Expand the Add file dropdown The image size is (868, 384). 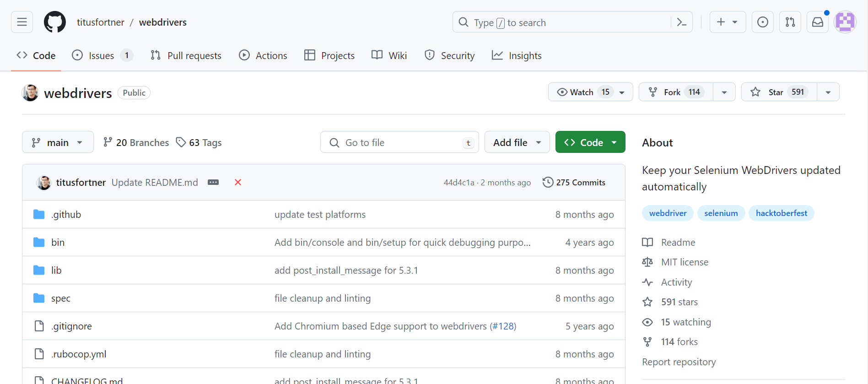point(517,142)
